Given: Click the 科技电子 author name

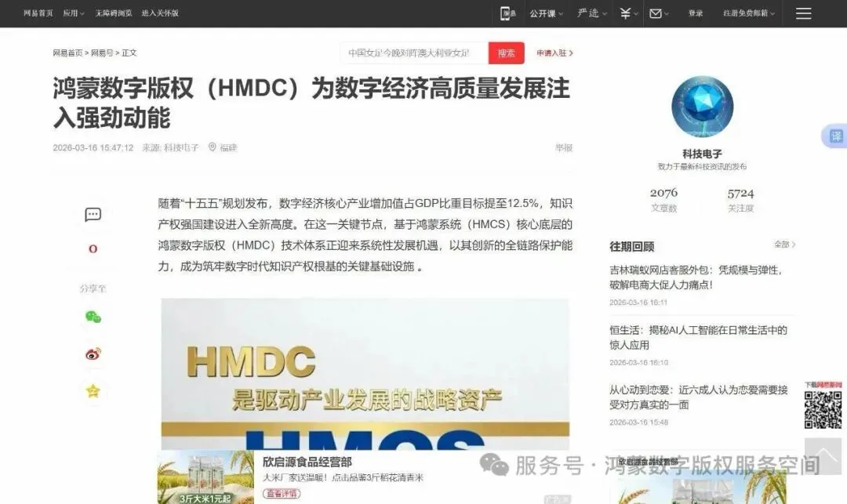Looking at the screenshot, I should (702, 154).
